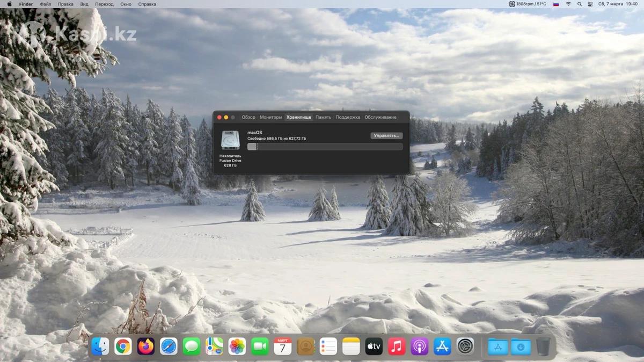
Task: Launch Firefox from the dock
Action: pyautogui.click(x=145, y=346)
